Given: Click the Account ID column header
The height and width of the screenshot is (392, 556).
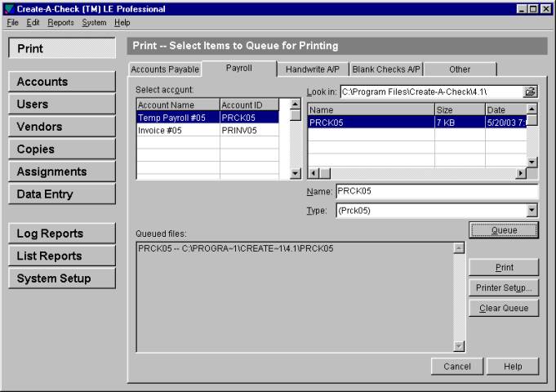Looking at the screenshot, I should [x=249, y=105].
